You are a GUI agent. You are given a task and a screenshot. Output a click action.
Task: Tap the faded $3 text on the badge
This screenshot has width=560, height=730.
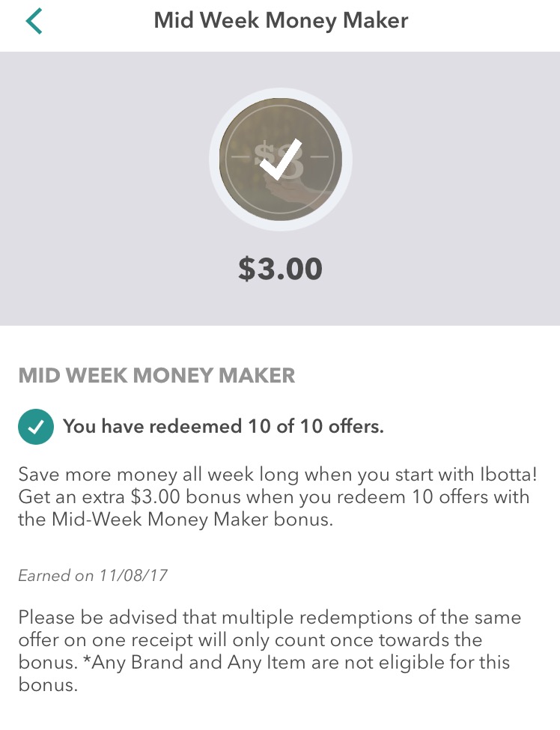[279, 159]
